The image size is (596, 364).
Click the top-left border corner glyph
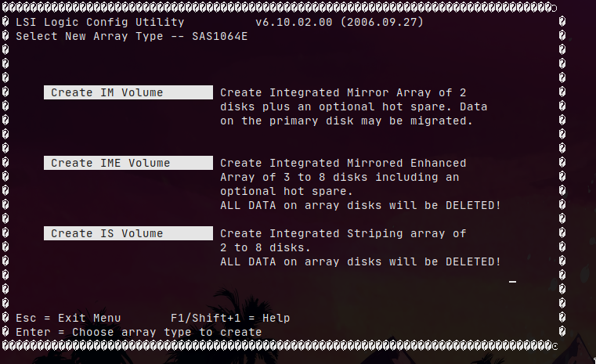click(x=6, y=8)
